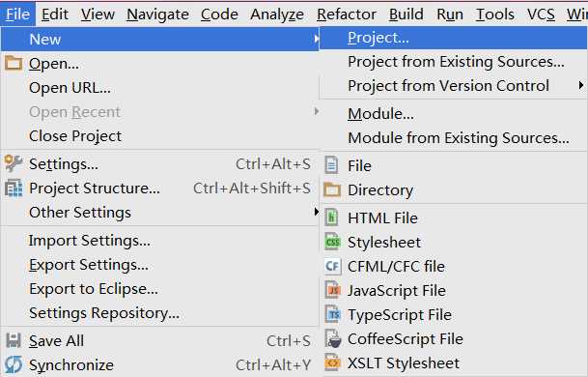Select Close Project
Image resolution: width=588 pixels, height=377 pixels.
75,136
